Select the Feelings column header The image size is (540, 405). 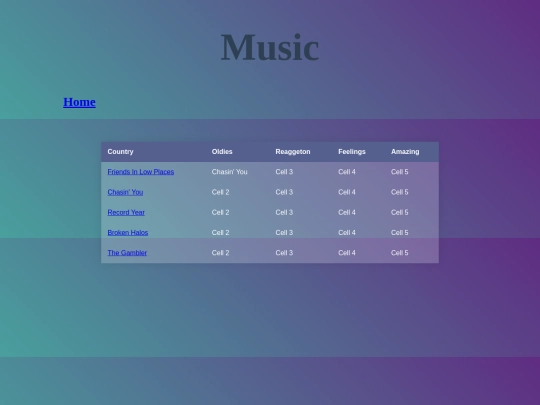[x=352, y=152]
